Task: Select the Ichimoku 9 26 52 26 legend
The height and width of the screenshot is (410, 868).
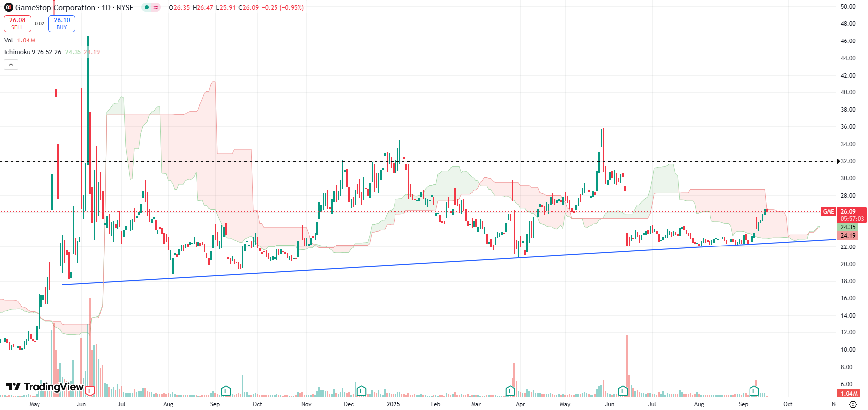Action: (x=33, y=52)
